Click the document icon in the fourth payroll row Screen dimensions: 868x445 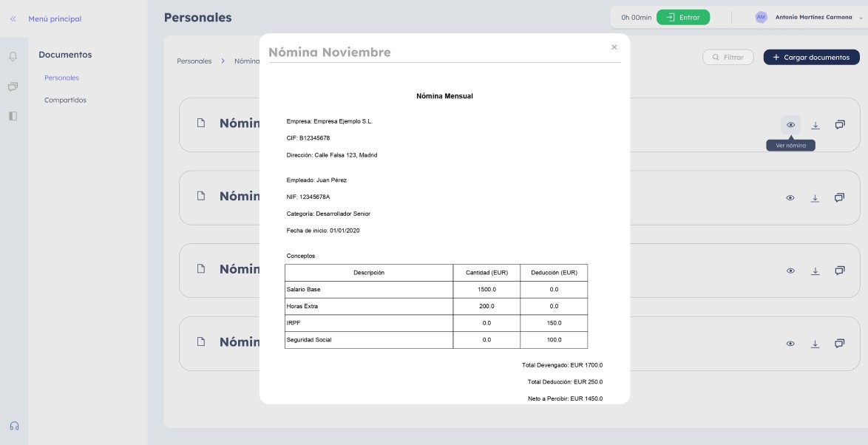coord(201,342)
